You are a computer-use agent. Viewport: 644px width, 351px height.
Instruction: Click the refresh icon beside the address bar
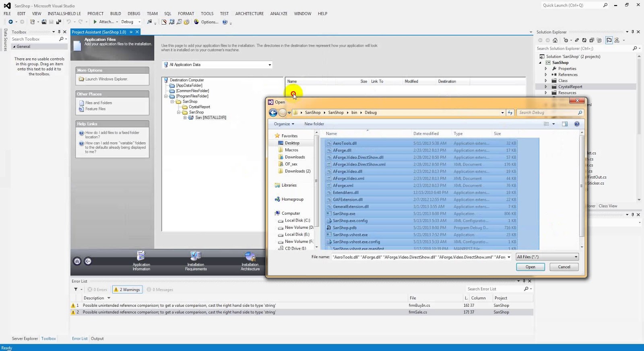(510, 113)
